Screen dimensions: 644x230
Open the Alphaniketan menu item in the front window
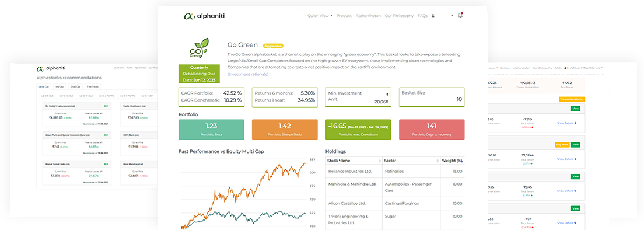click(368, 16)
